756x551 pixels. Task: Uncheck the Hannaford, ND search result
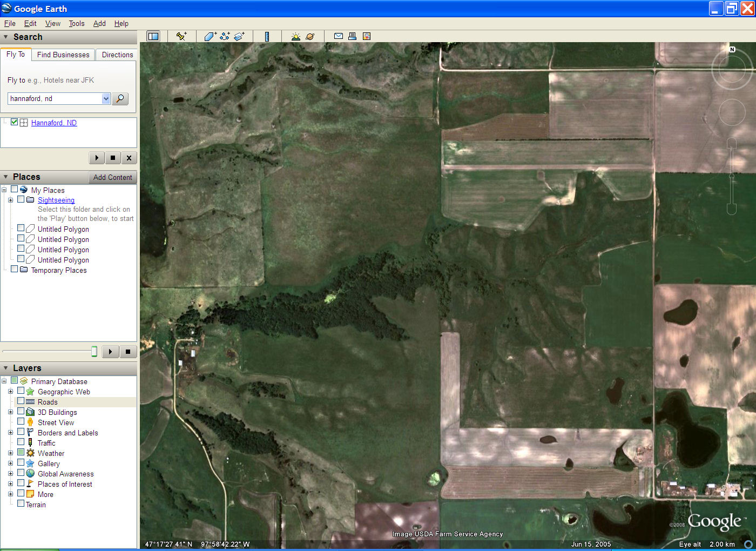coord(15,122)
